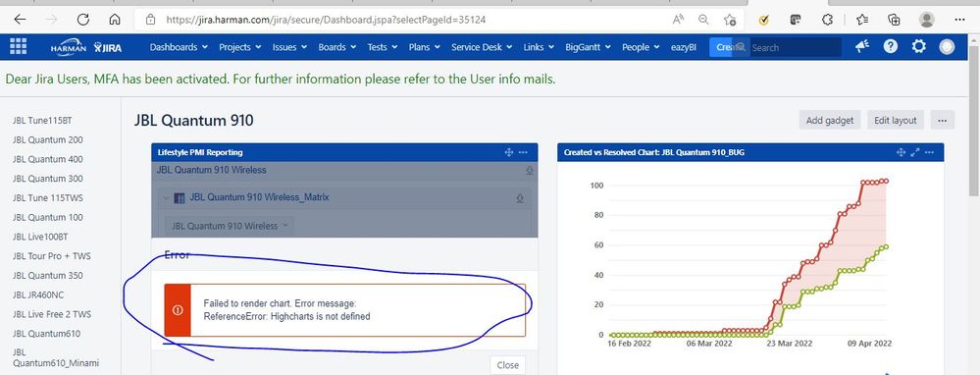Focus the Jira Search field
The height and width of the screenshot is (375, 980).
pyautogui.click(x=795, y=47)
